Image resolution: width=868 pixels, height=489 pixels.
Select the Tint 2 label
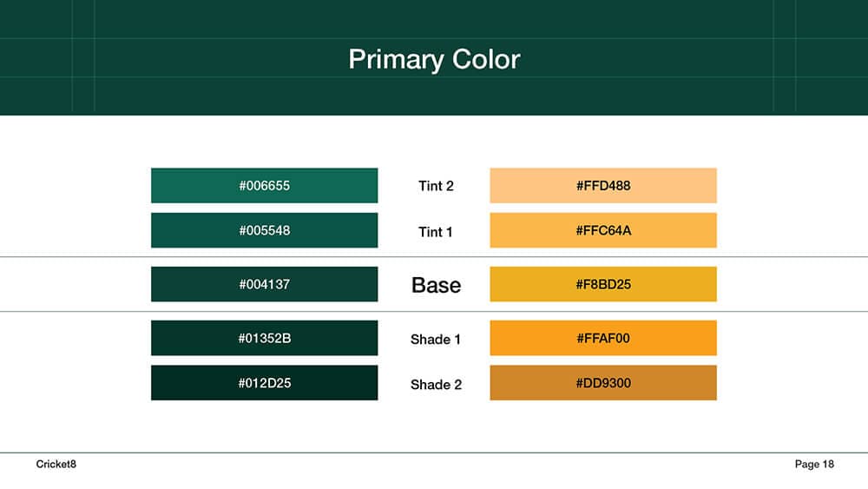pyautogui.click(x=436, y=186)
